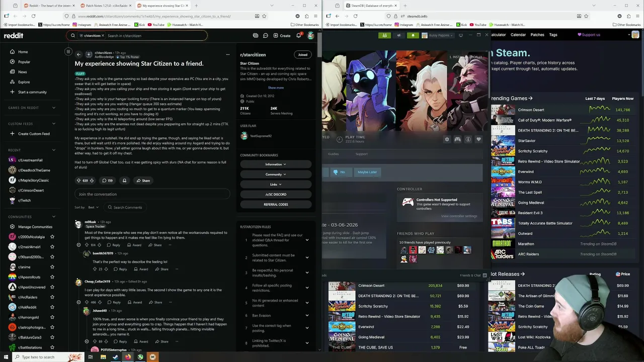Image resolution: width=644 pixels, height=362 pixels.
Task: Reload the Reddit browser page
Action: [x=33, y=16]
